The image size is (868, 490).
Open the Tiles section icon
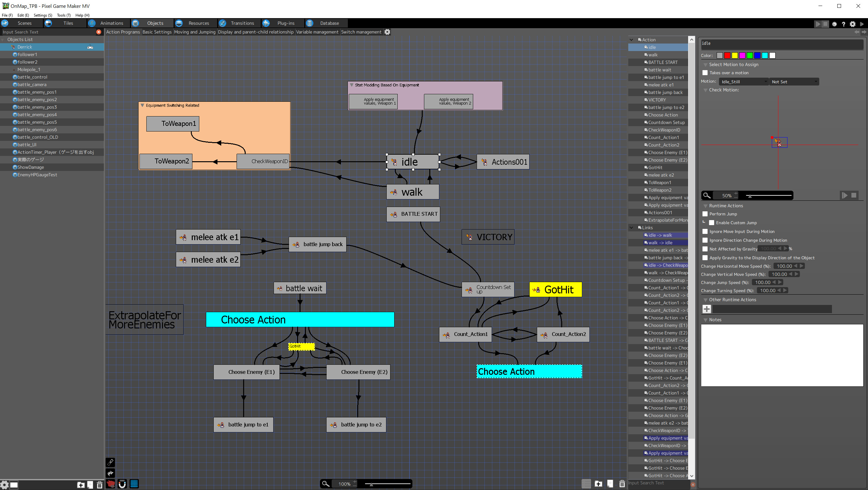click(48, 23)
